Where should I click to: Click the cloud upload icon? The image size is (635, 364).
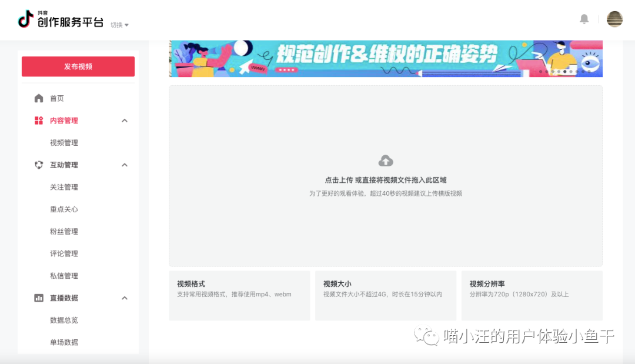click(386, 159)
